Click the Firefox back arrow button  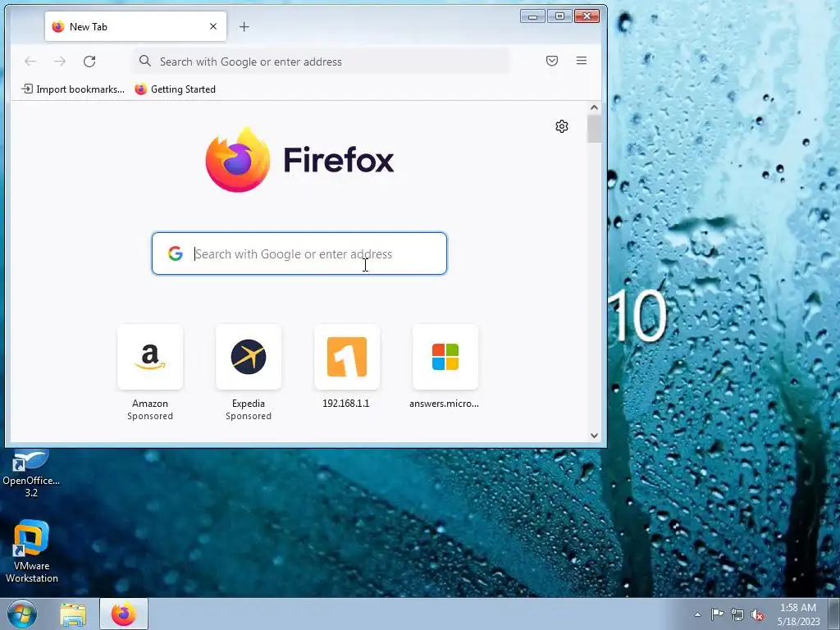click(x=30, y=61)
